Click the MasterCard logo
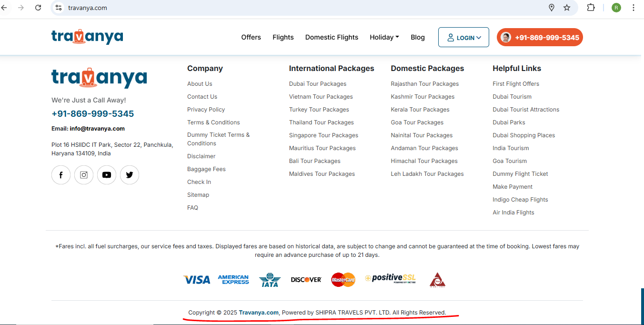 click(x=343, y=280)
